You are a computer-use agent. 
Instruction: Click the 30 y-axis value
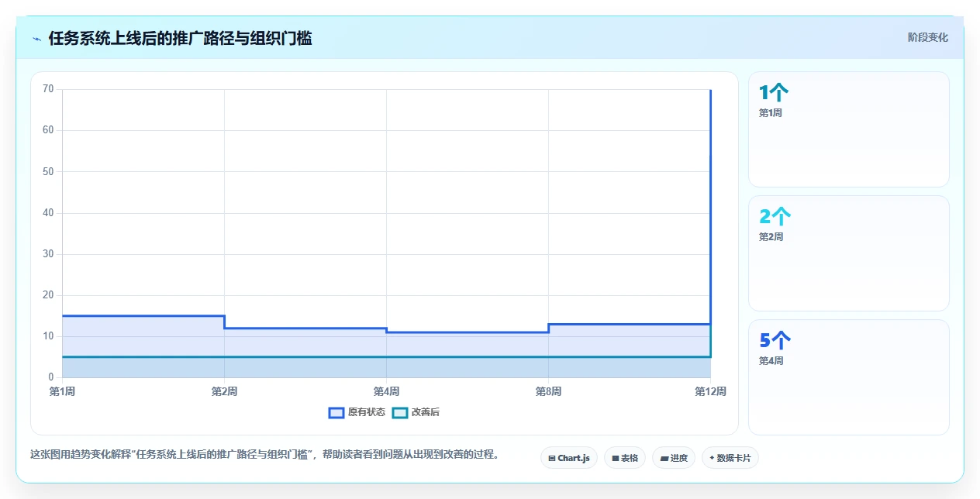(x=48, y=254)
